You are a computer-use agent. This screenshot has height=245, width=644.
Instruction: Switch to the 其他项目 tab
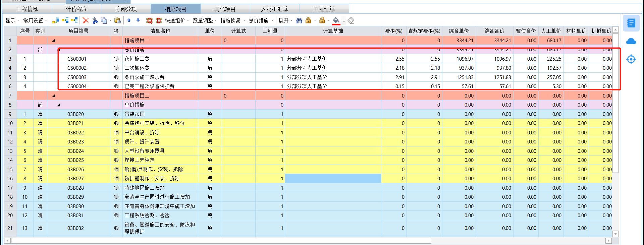225,9
